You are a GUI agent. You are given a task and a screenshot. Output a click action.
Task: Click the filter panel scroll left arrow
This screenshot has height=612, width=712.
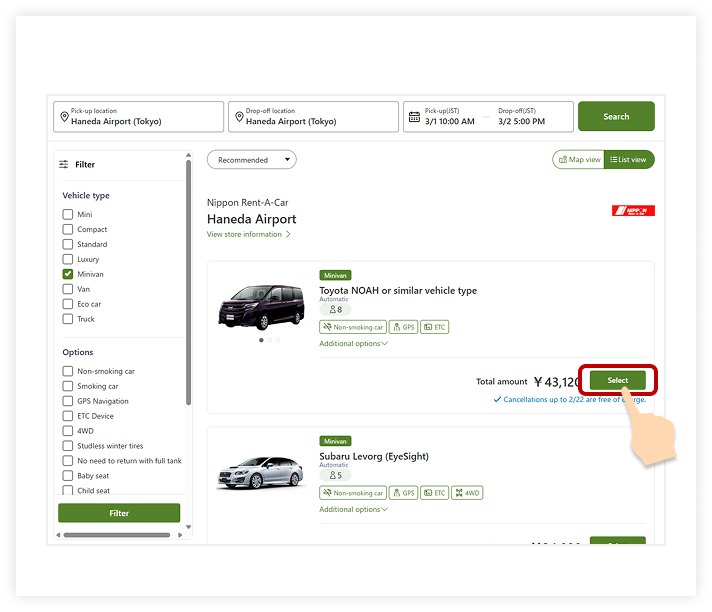pyautogui.click(x=58, y=535)
